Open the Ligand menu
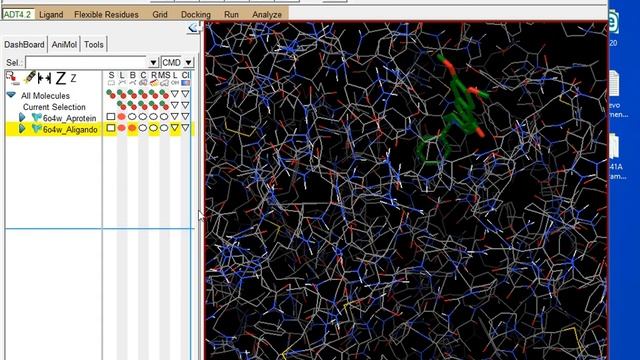Viewport: 640px width, 360px height. tap(51, 14)
